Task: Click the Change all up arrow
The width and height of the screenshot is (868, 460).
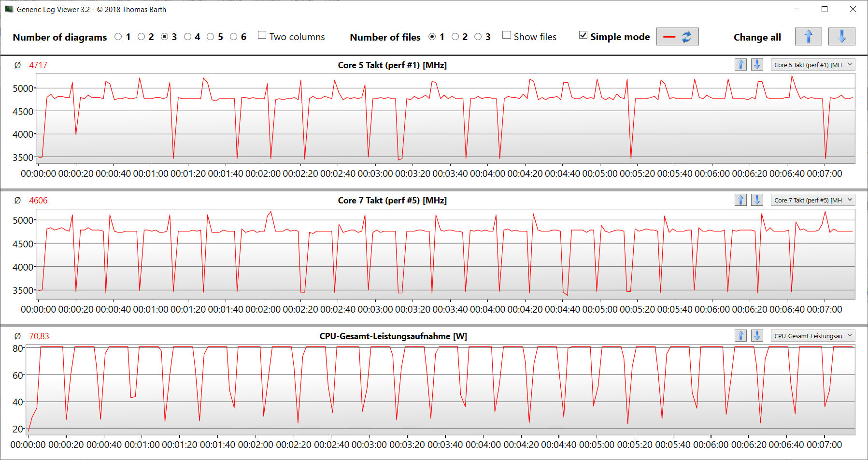Action: click(x=808, y=37)
